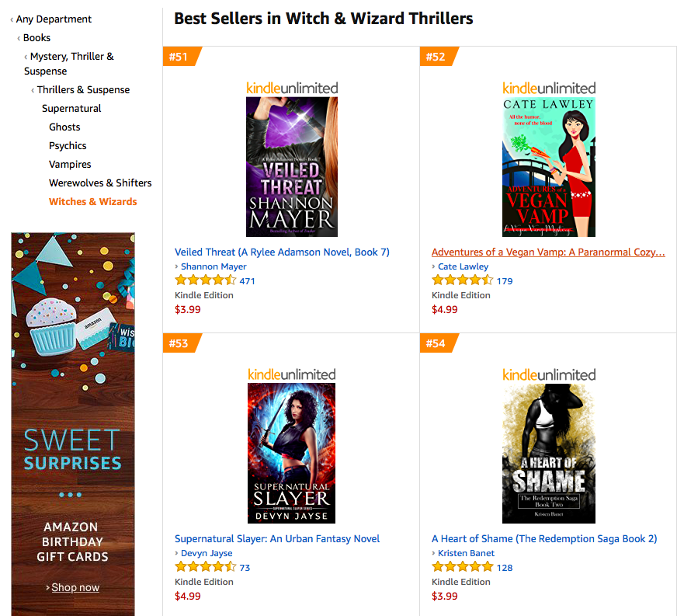
Task: Go up to Books category
Action: (x=36, y=37)
